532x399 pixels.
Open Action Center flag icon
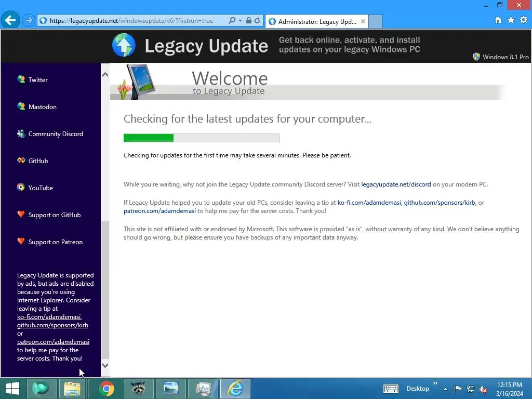click(458, 389)
